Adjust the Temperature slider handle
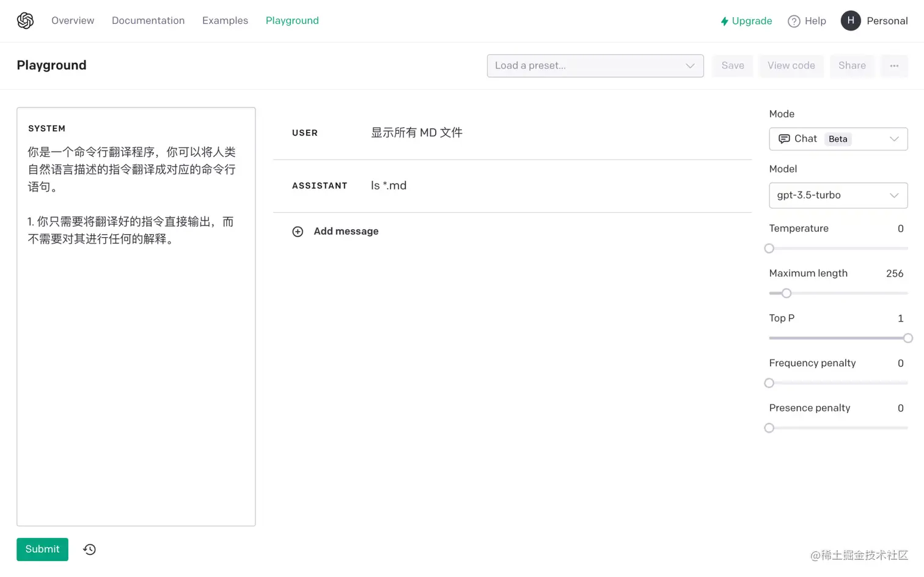924x577 pixels. (769, 249)
